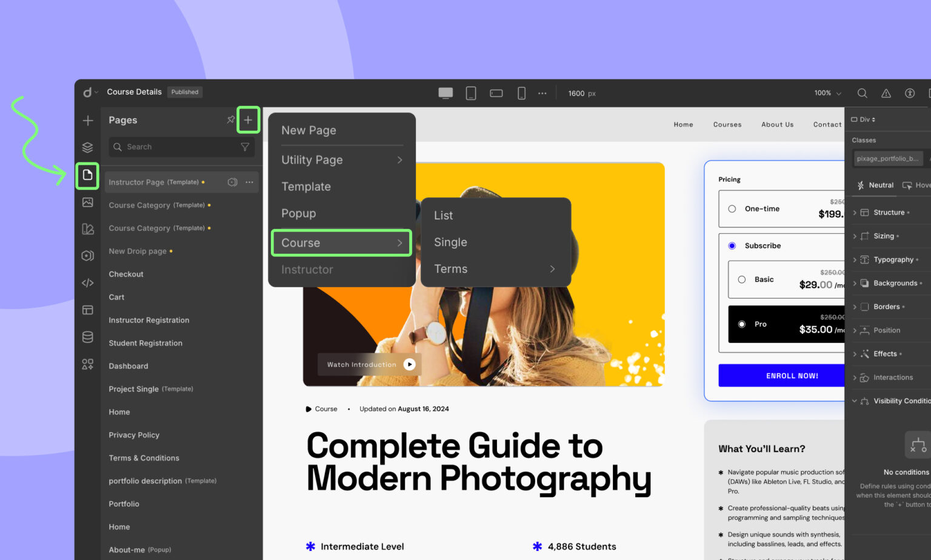This screenshot has height=560, width=931.
Task: Switch to desktop viewport icon
Action: pos(445,93)
